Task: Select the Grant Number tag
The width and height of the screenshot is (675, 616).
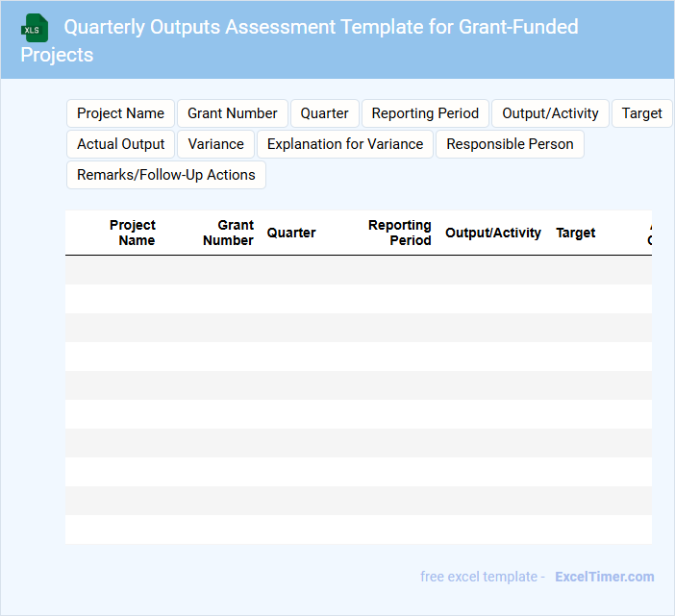Action: 232,113
